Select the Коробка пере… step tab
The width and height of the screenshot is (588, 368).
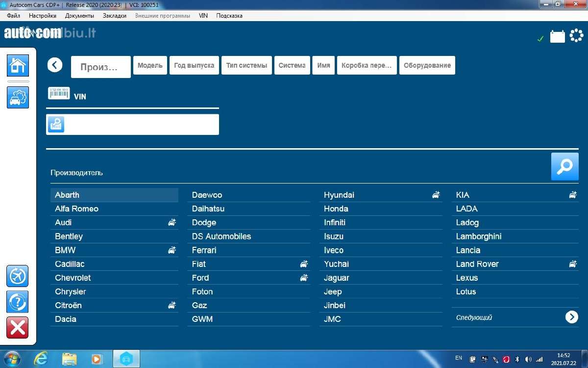(x=367, y=65)
